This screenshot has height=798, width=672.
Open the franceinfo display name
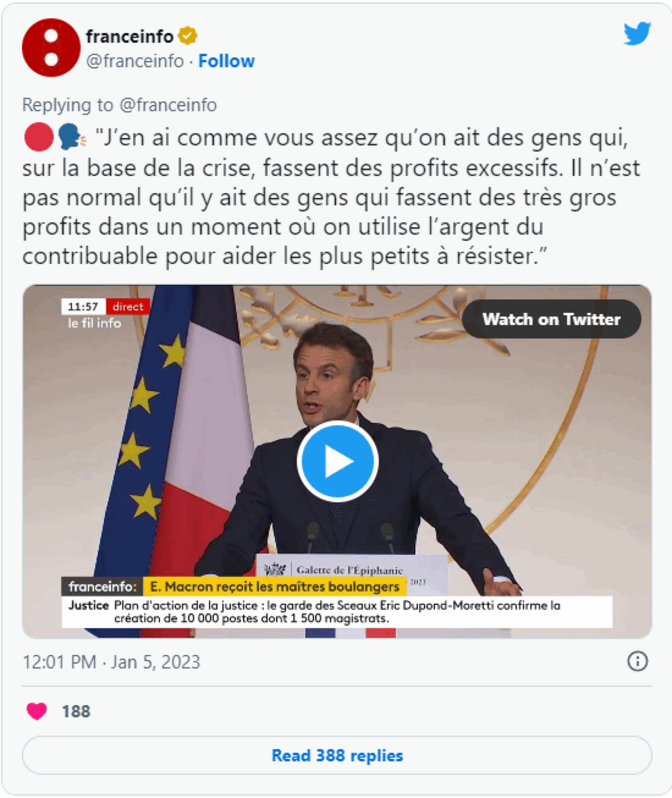(x=130, y=37)
